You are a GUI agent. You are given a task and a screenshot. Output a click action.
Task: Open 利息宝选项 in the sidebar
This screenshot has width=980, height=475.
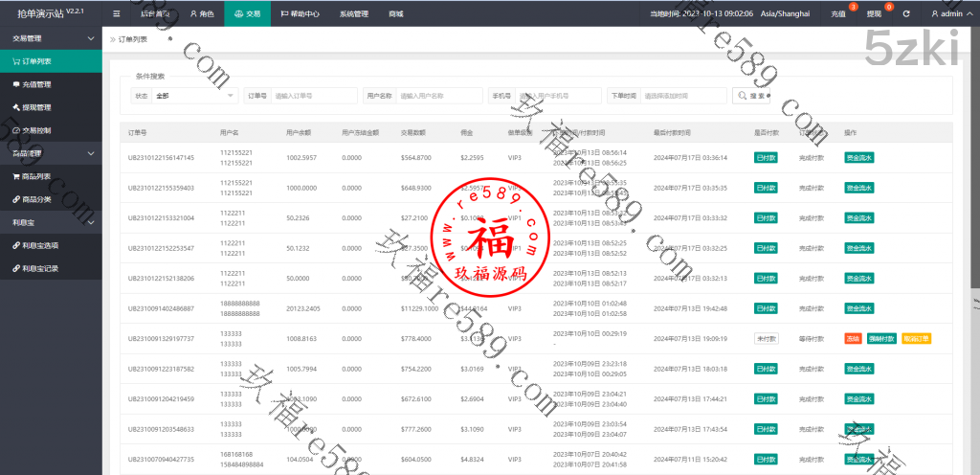click(40, 245)
